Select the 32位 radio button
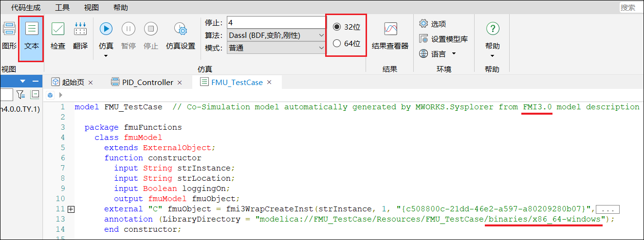 click(337, 27)
